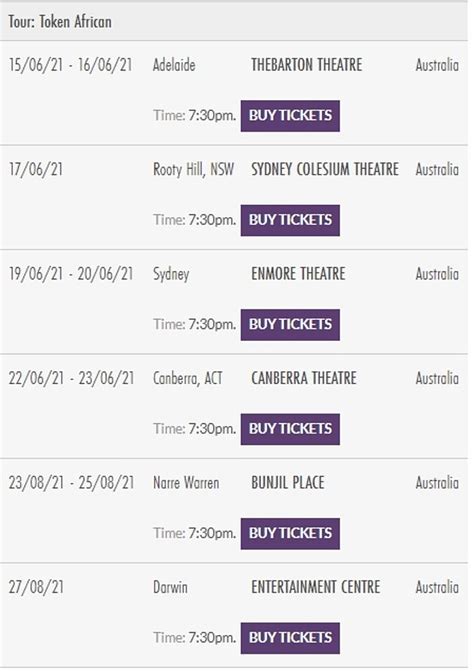Click the Narre Warren city text

point(186,483)
